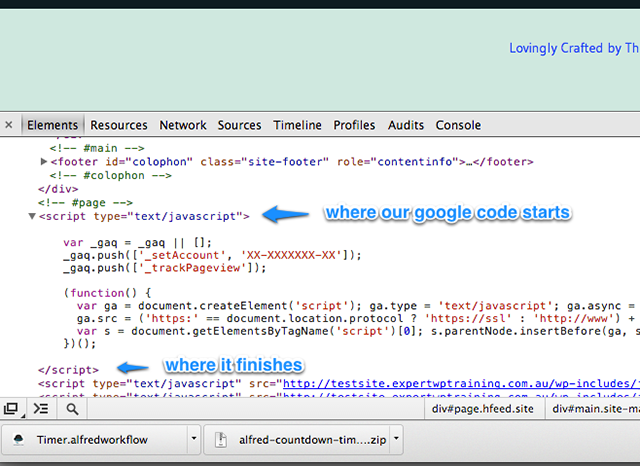Open the Resources tab

pos(119,125)
